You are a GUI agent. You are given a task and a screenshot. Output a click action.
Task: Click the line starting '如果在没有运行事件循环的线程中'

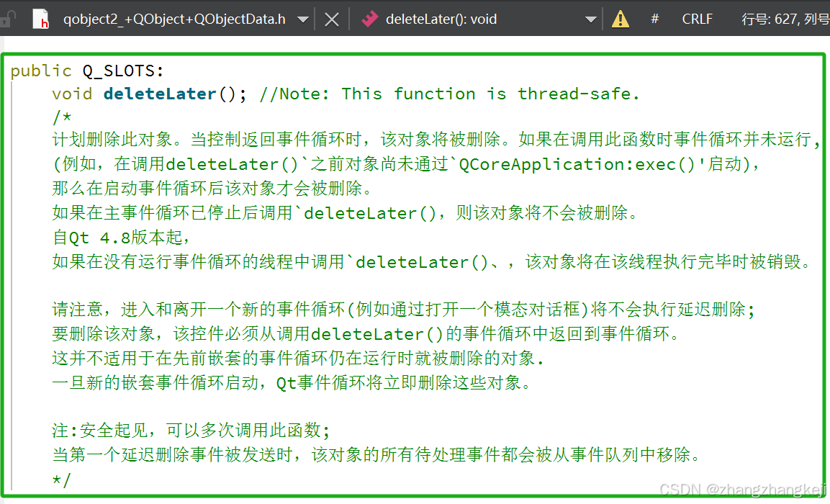(432, 261)
